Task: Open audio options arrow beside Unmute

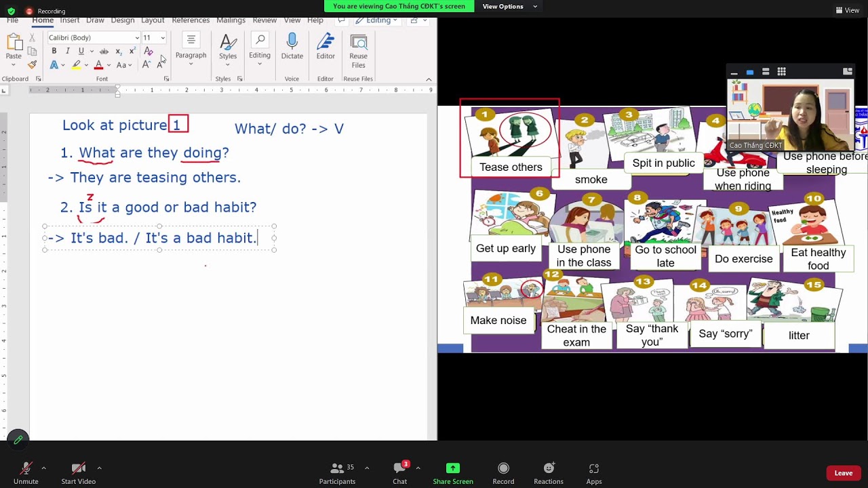Action: point(43,468)
